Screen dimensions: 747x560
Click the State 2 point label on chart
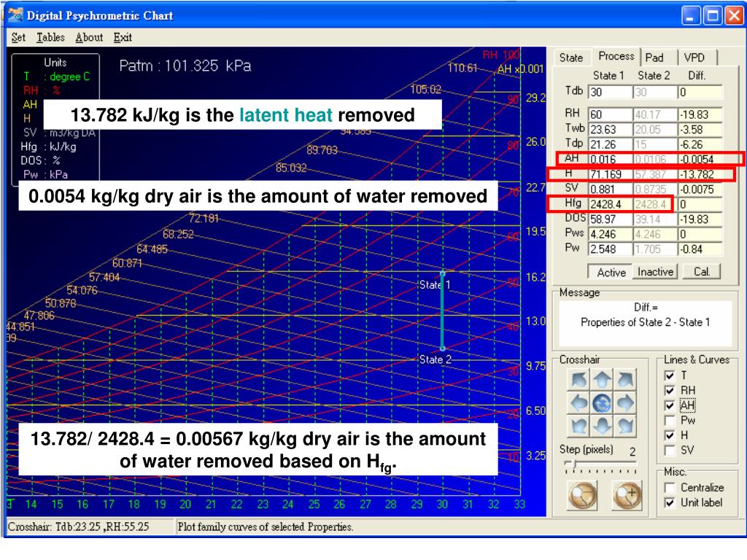[435, 359]
